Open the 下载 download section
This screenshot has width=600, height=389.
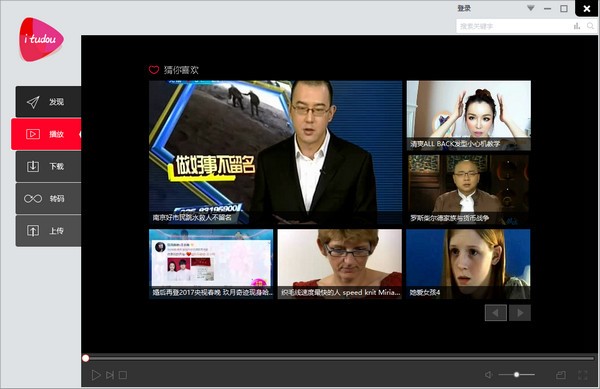click(48, 166)
